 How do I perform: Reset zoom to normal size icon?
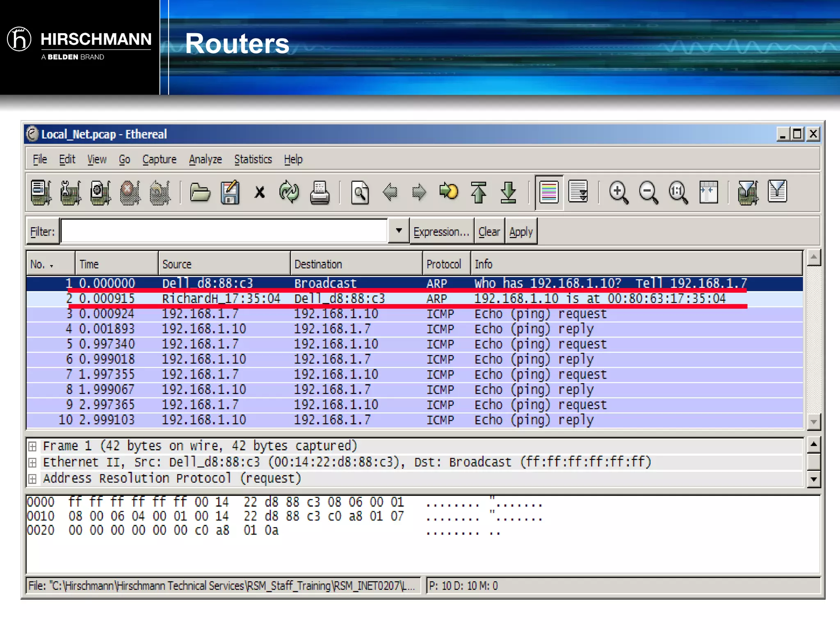point(678,192)
